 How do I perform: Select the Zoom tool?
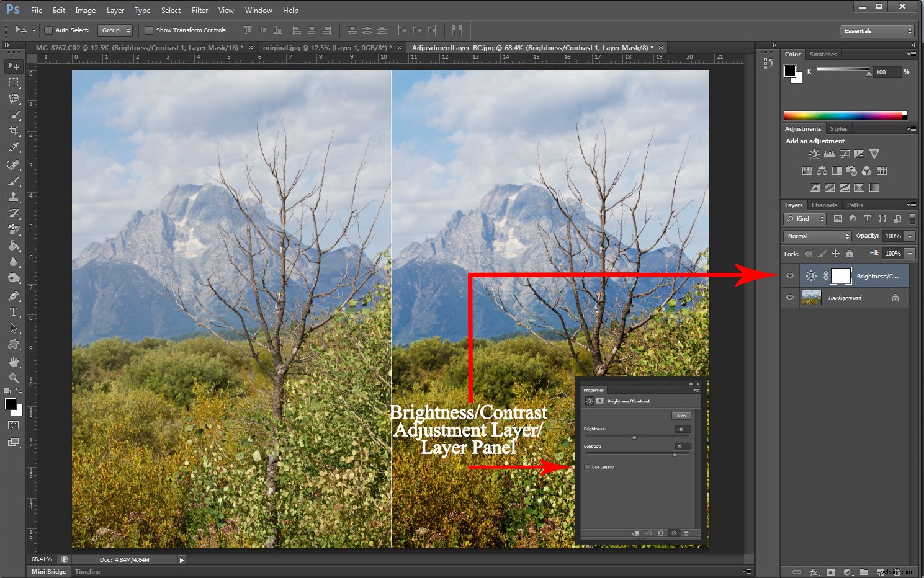click(x=14, y=378)
